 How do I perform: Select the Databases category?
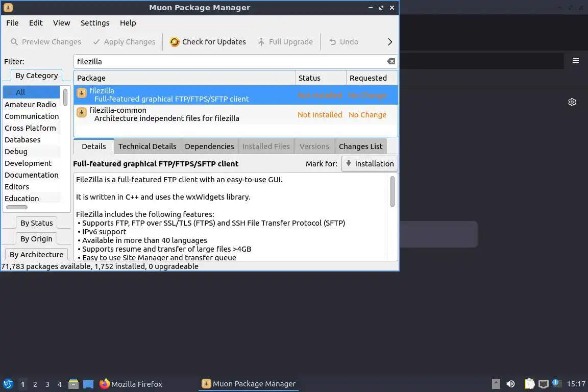[32, 139]
